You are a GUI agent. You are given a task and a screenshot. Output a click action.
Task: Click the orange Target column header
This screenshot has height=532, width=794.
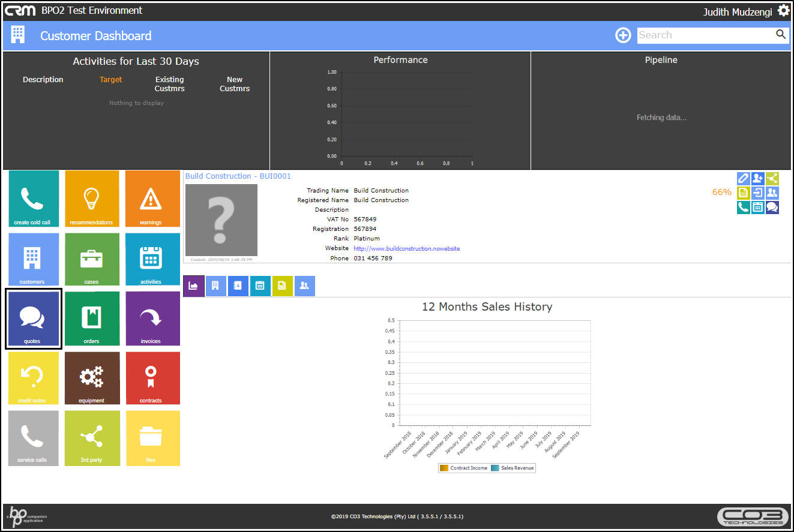pyautogui.click(x=111, y=79)
